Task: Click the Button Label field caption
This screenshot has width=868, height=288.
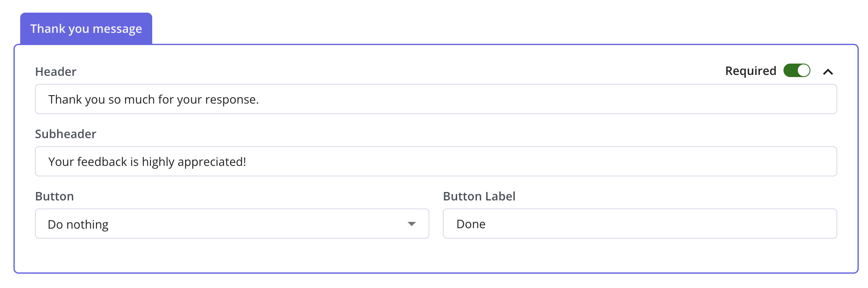Action: pos(479,196)
